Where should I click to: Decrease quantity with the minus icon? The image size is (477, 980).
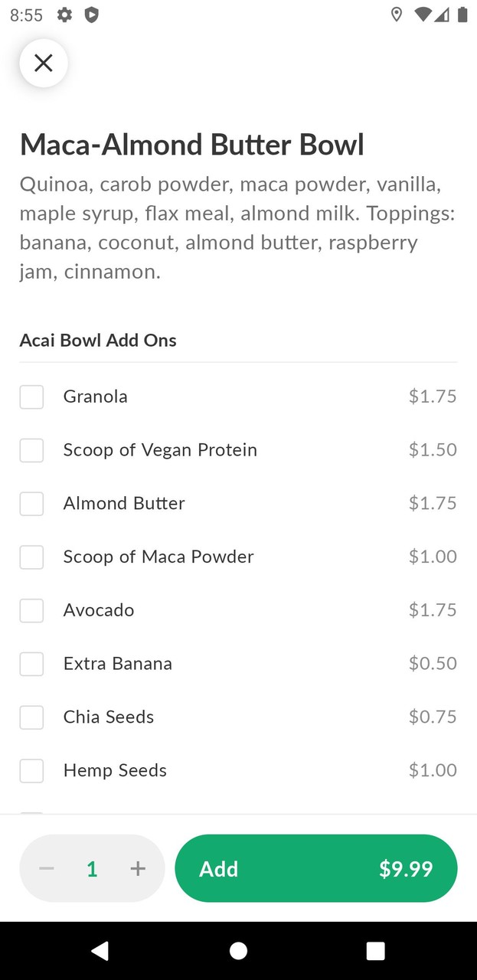47,868
